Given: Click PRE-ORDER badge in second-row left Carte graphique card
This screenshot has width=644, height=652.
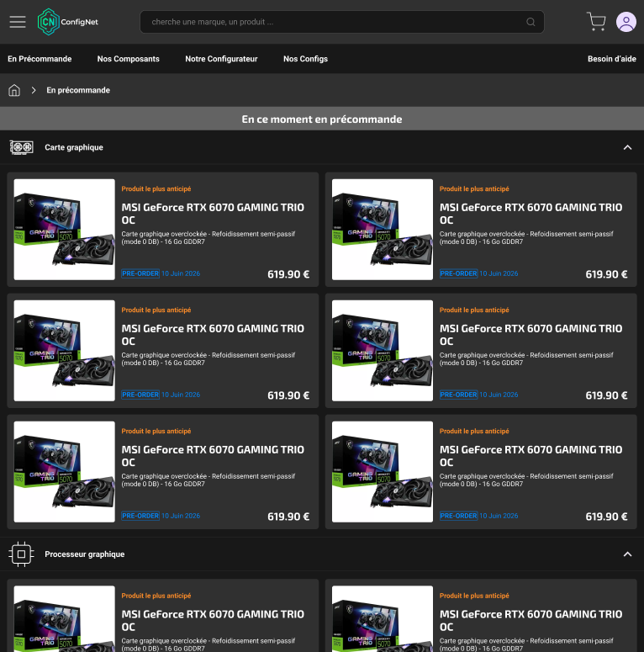Looking at the screenshot, I should pyautogui.click(x=140, y=395).
